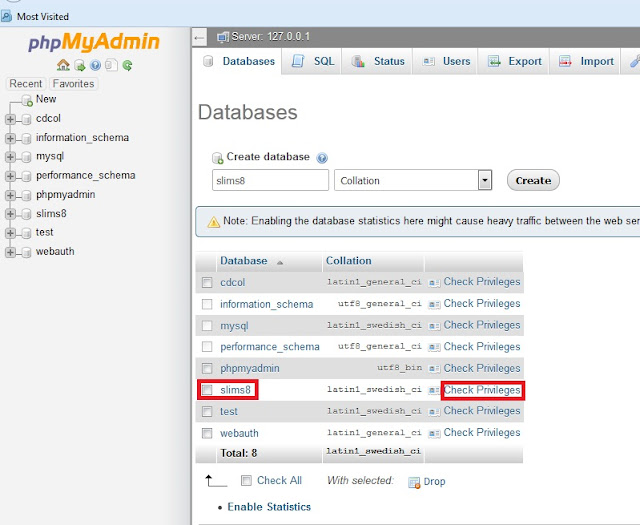Tick the phpmyadmin database checkbox

pos(207,369)
